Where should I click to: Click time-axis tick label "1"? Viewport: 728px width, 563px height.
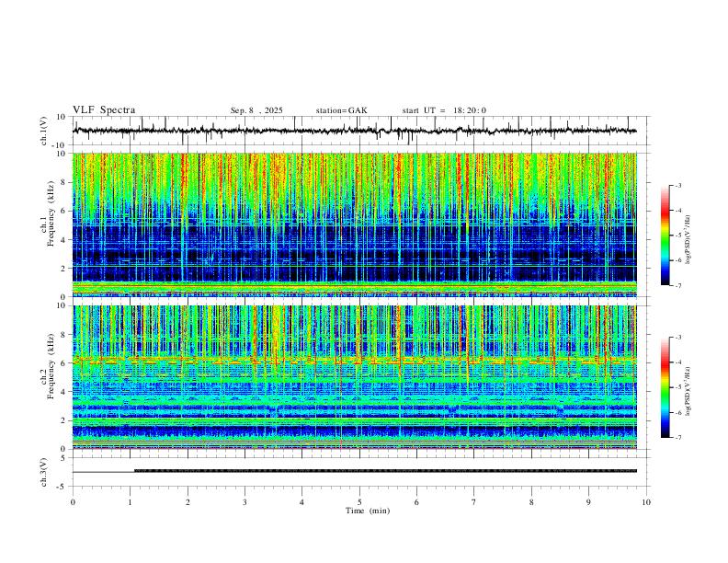(130, 502)
